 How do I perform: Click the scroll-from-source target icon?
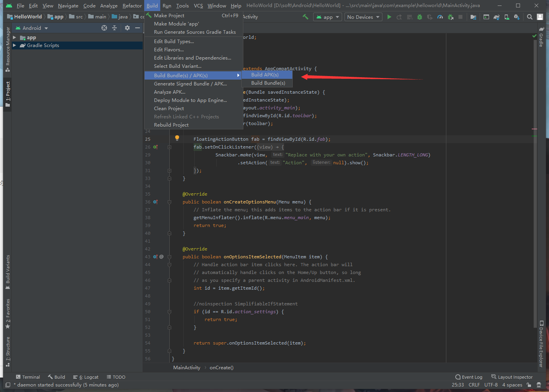pos(104,28)
